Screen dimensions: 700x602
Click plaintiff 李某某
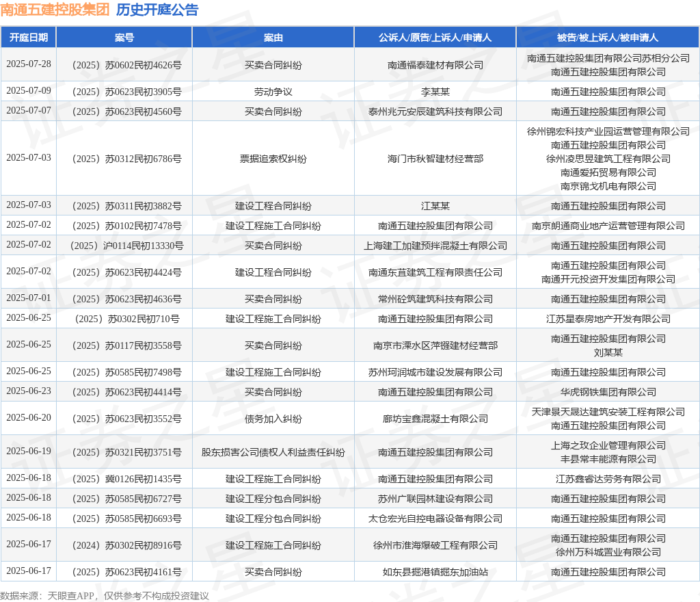pyautogui.click(x=435, y=92)
